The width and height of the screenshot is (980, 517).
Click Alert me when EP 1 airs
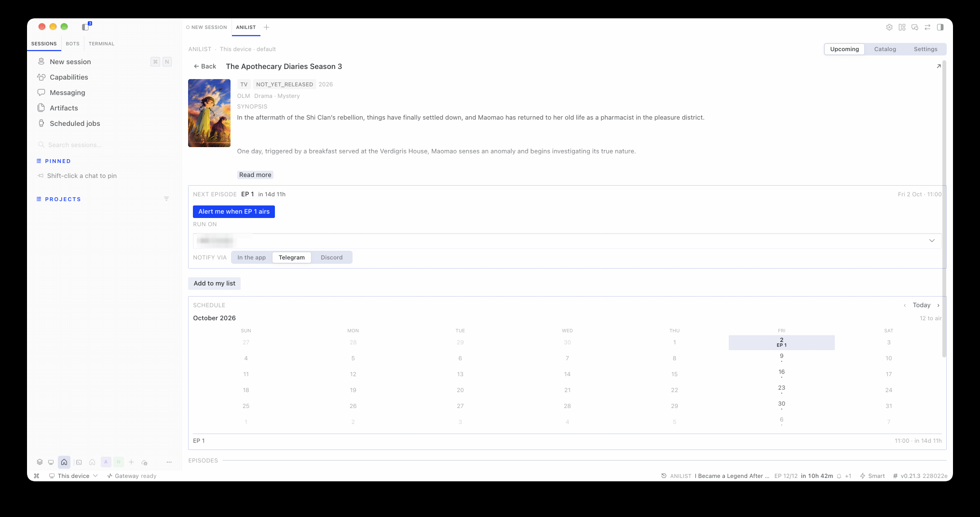[234, 212]
